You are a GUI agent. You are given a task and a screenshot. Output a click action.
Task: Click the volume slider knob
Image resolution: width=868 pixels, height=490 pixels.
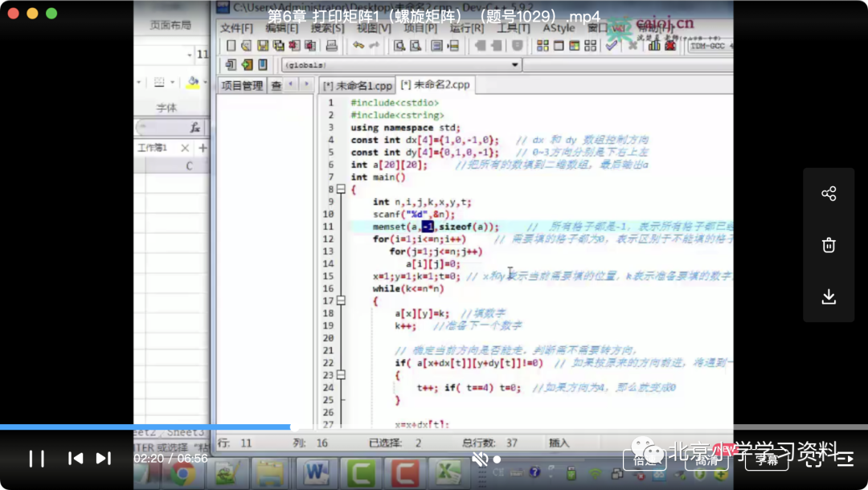pyautogui.click(x=497, y=459)
